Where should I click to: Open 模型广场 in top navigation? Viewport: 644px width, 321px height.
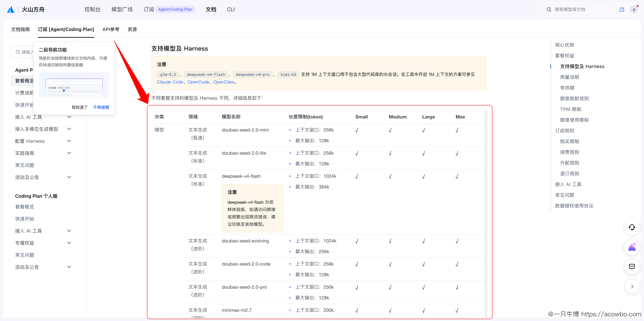(x=122, y=10)
